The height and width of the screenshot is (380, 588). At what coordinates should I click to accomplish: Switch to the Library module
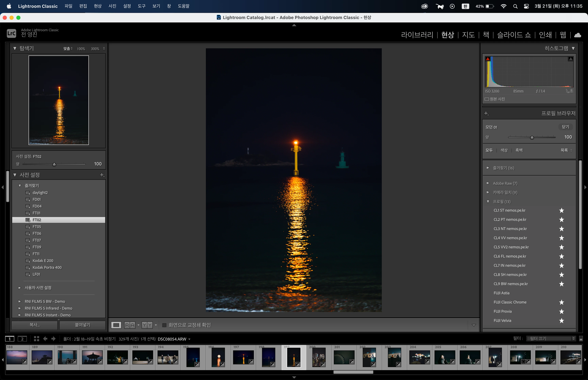[x=417, y=35]
